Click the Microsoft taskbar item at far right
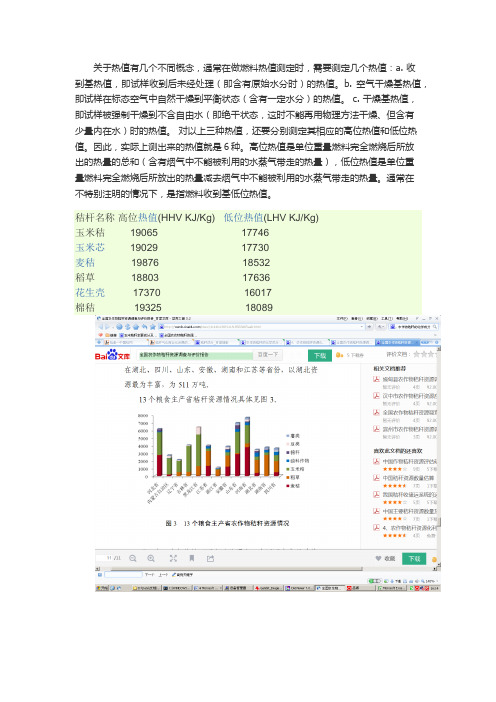The width and height of the screenshot is (496, 702). [391, 588]
